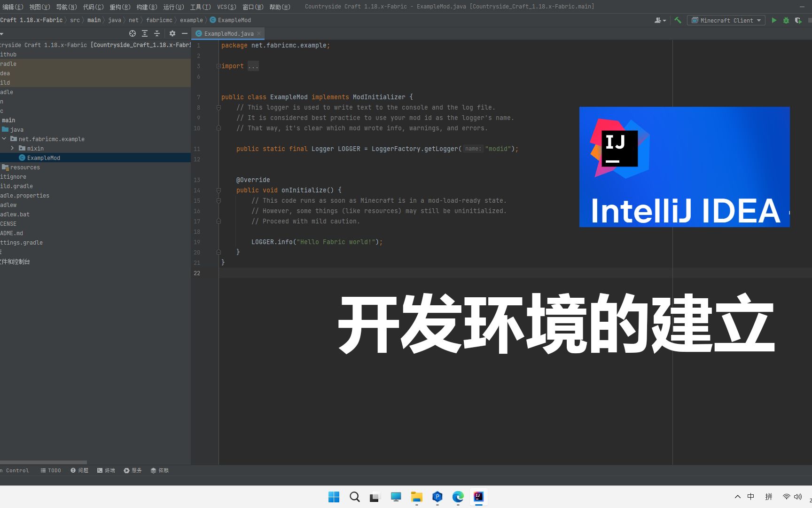Open the 视图(V) menu

point(39,7)
